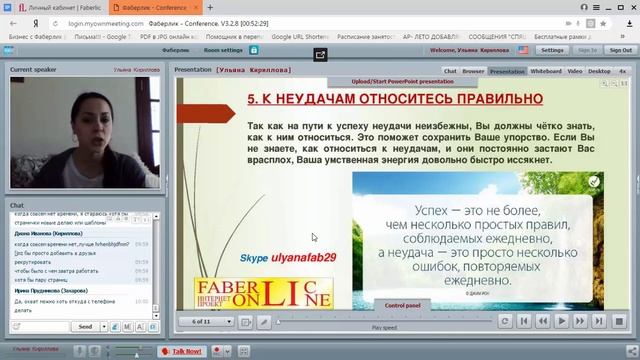Open the pop-out window icon above the presentation

point(320,55)
